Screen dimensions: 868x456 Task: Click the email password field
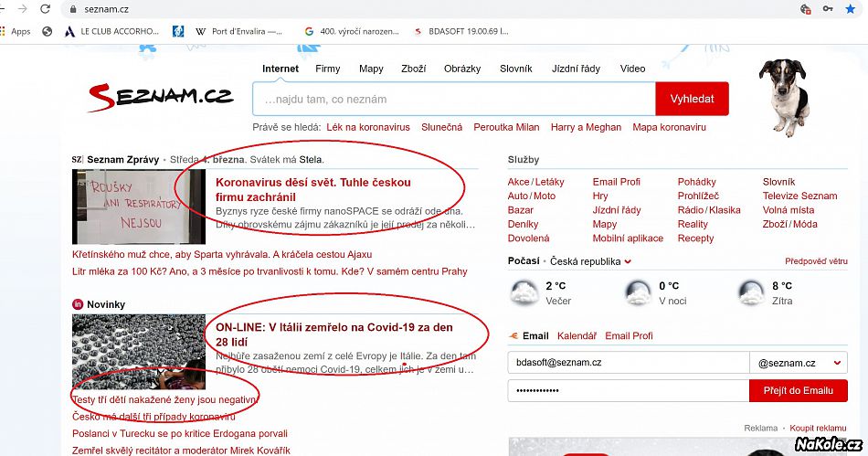[x=629, y=391]
